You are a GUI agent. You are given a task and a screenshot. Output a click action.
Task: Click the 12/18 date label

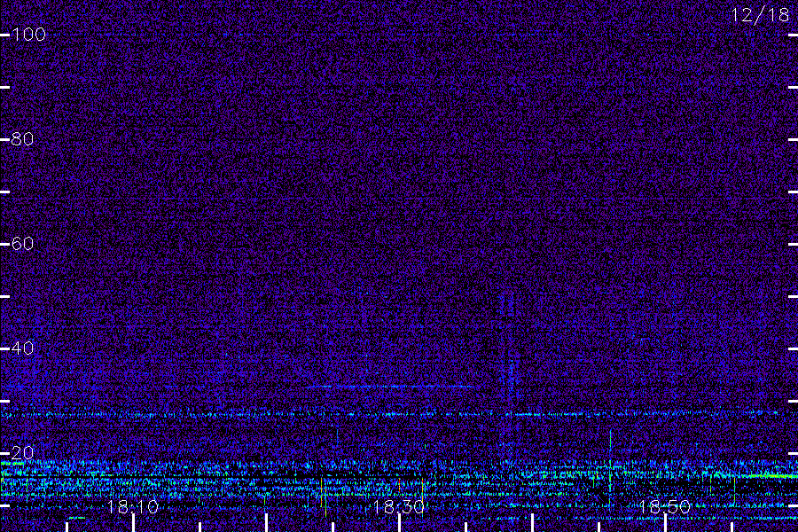coord(761,15)
